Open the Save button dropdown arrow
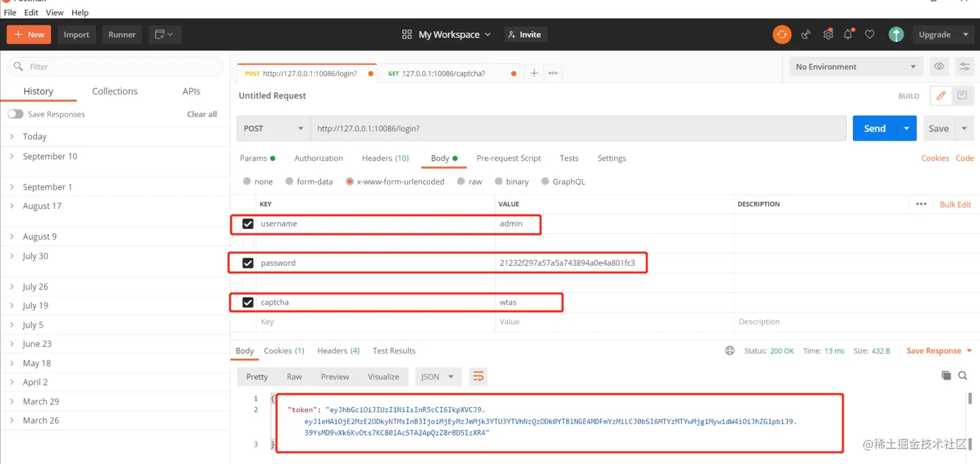The height and width of the screenshot is (464, 980). tap(965, 128)
